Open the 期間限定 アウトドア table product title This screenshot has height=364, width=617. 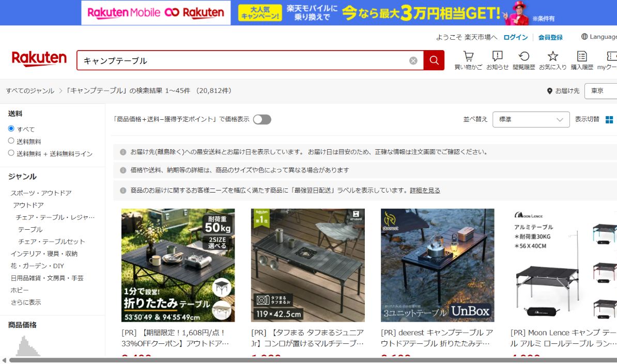(175, 338)
